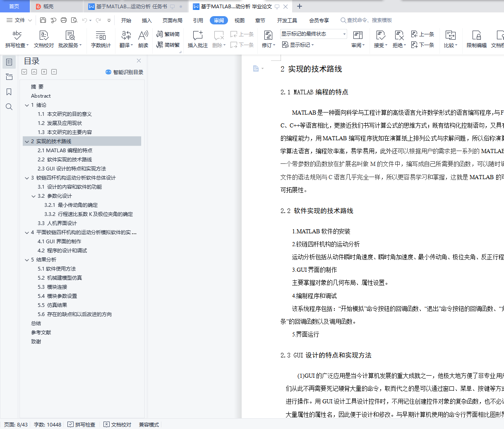This screenshot has width=504, height=429.
Task: Open the 显示标记 dropdown menu
Action: (x=298, y=45)
